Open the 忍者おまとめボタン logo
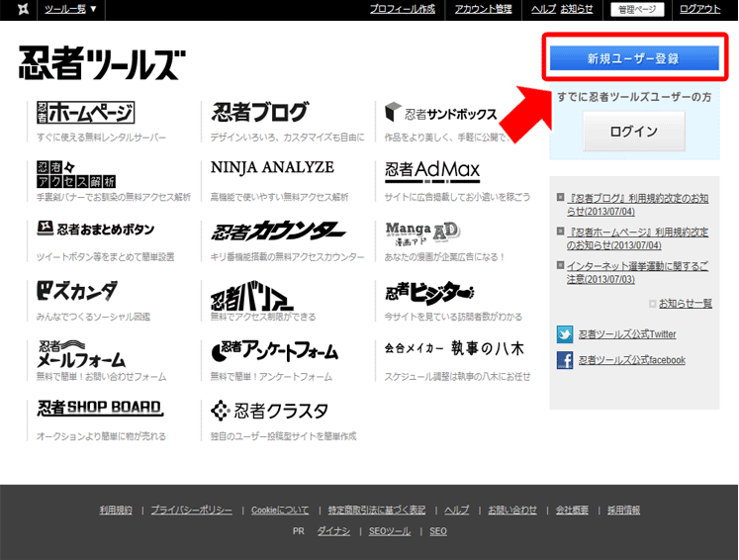739x560 pixels. point(96,229)
